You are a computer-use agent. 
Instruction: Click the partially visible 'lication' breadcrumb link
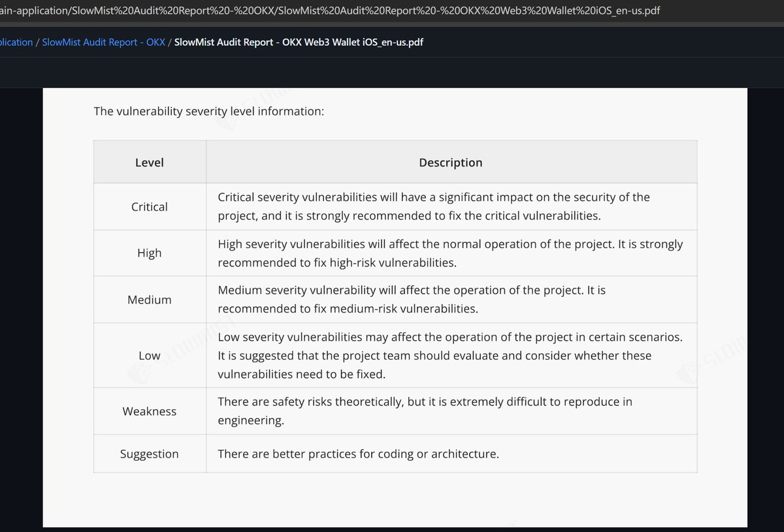[16, 42]
